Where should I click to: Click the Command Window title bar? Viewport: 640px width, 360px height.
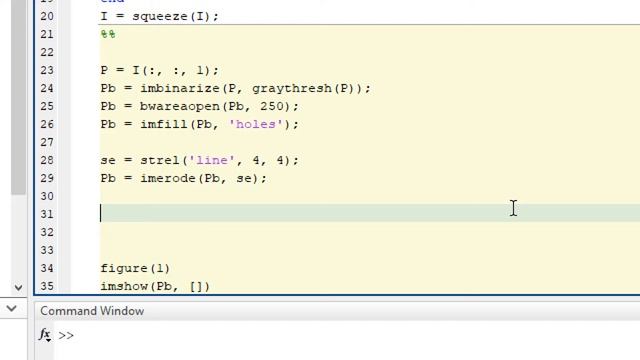pyautogui.click(x=337, y=311)
